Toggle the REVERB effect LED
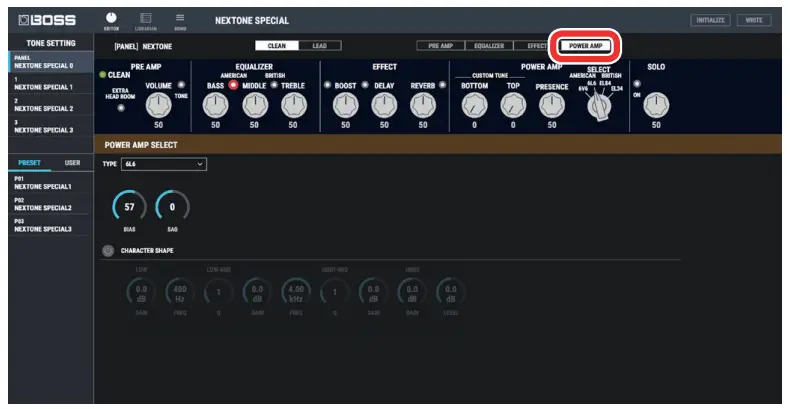790x409 pixels. (442, 85)
